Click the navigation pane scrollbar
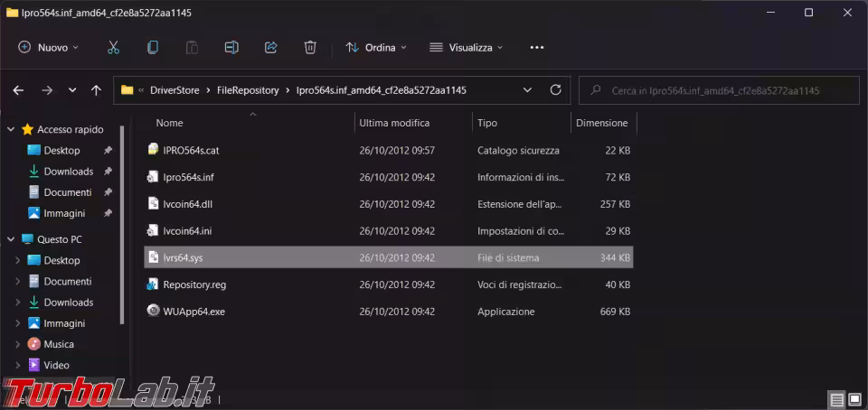868x410 pixels. pyautogui.click(x=122, y=224)
